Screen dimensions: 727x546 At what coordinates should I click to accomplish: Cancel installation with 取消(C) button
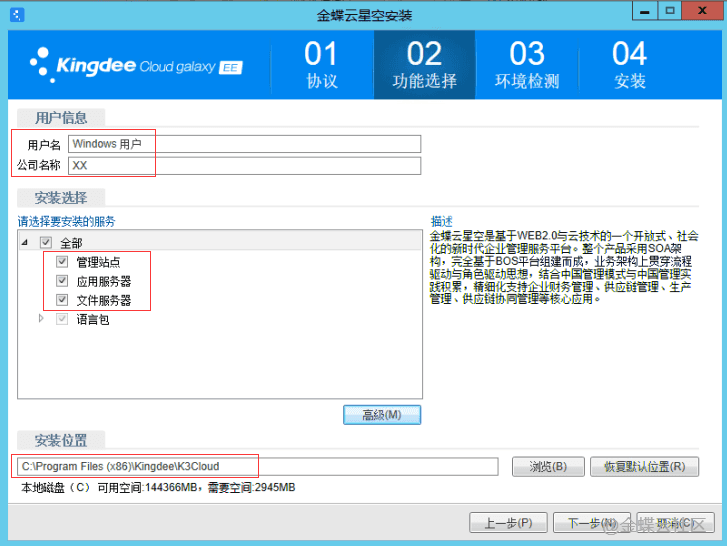(x=676, y=523)
